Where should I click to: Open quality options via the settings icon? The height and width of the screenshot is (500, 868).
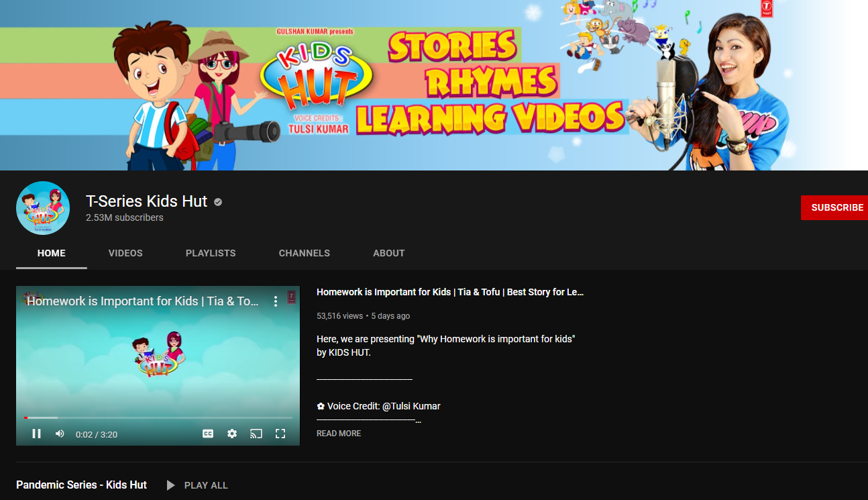pyautogui.click(x=231, y=434)
